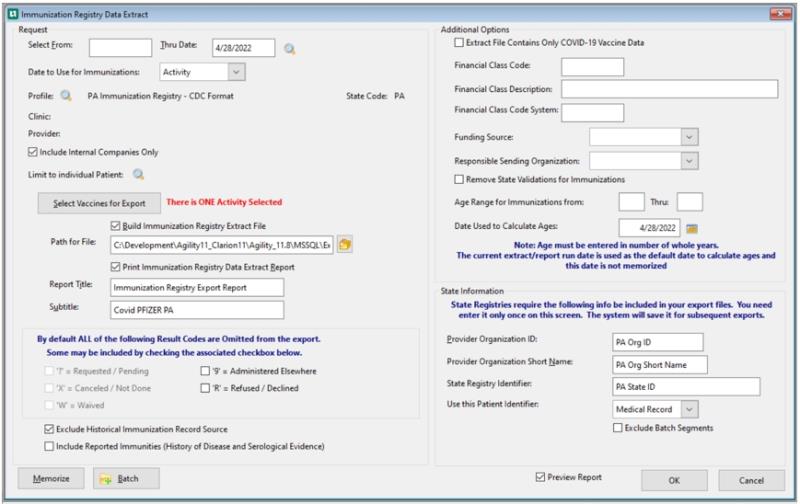The image size is (800, 504).
Task: Focus the Select From date field
Action: point(120,48)
